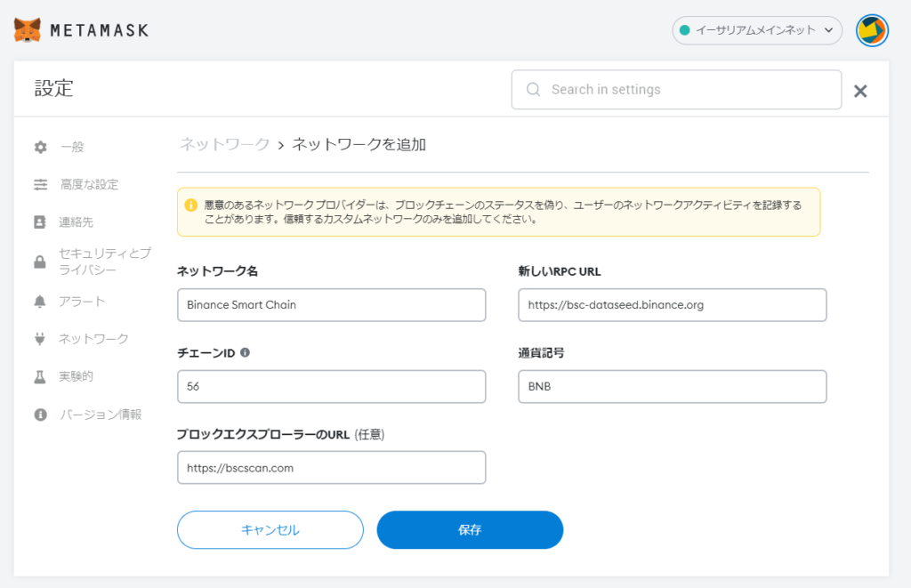This screenshot has width=911, height=588.
Task: Click the contacts icon beside 連絡先
Action: click(40, 222)
